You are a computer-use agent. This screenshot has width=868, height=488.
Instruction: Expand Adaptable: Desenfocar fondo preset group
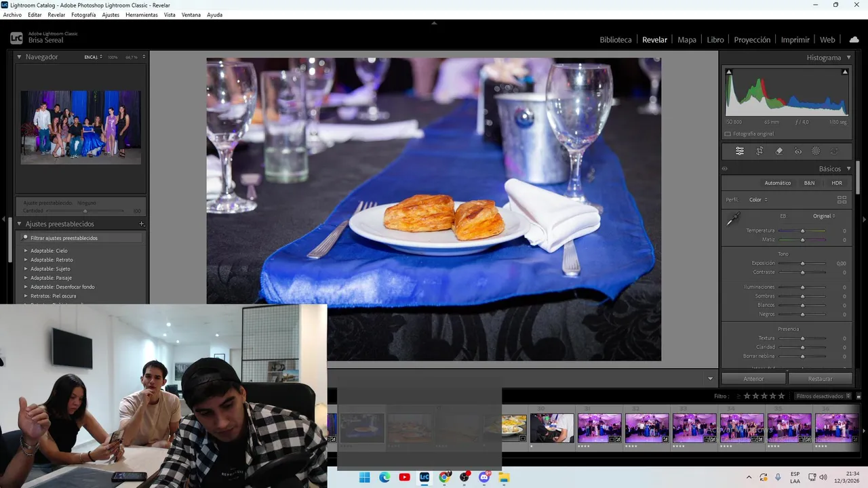tap(26, 287)
